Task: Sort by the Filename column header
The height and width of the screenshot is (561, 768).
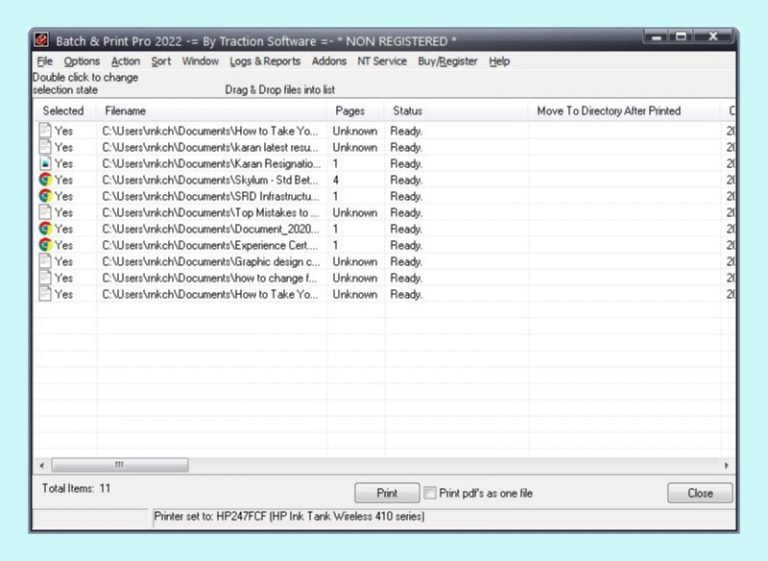Action: 212,111
